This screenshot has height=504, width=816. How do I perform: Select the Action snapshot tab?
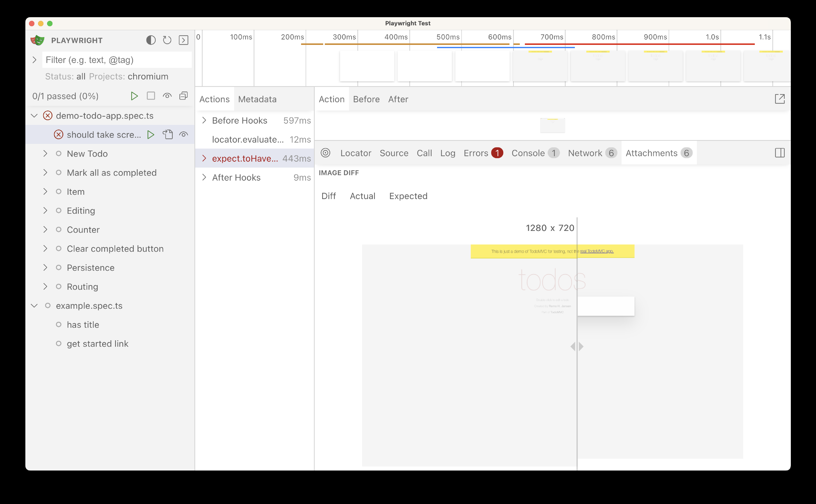click(x=332, y=99)
